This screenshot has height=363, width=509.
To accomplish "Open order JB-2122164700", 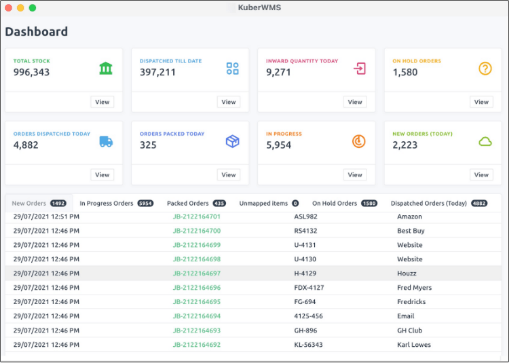I will click(197, 231).
